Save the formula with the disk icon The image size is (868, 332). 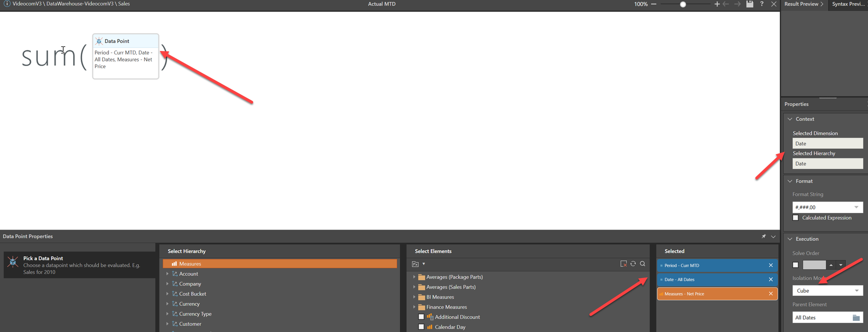click(x=750, y=4)
